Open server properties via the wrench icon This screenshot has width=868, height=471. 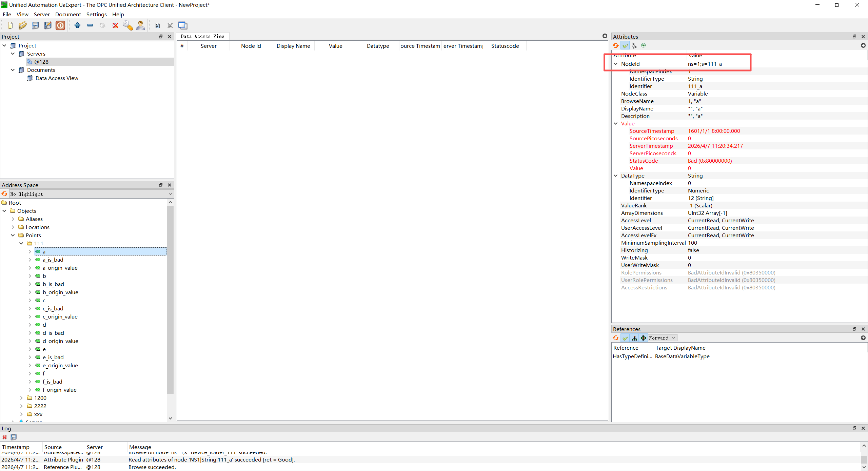128,25
